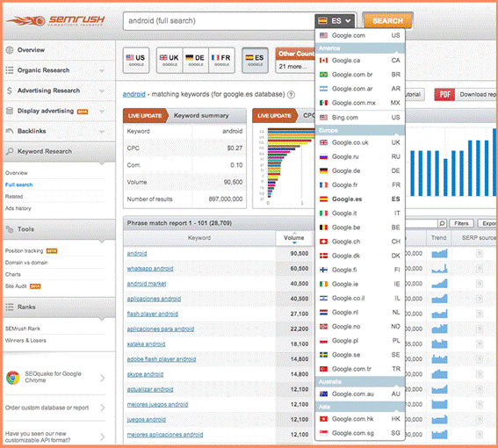This screenshot has height=448, width=498.
Task: Click the android keyword link in the heading
Action: point(134,94)
